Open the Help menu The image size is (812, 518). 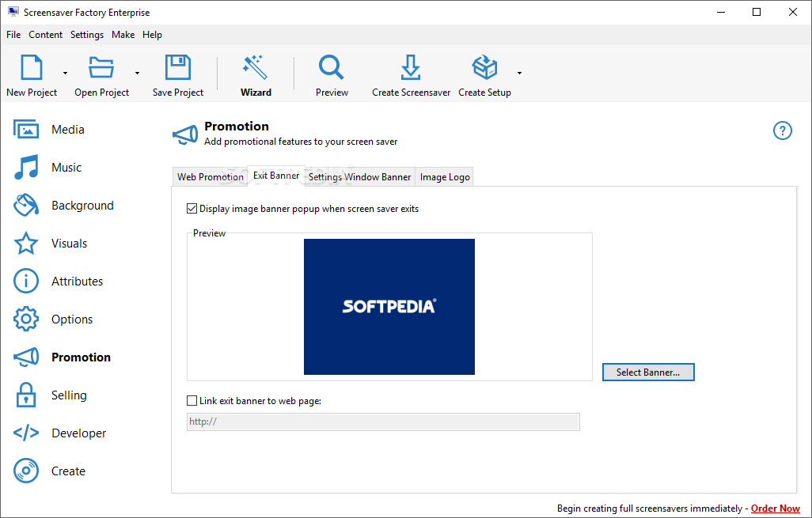(152, 35)
